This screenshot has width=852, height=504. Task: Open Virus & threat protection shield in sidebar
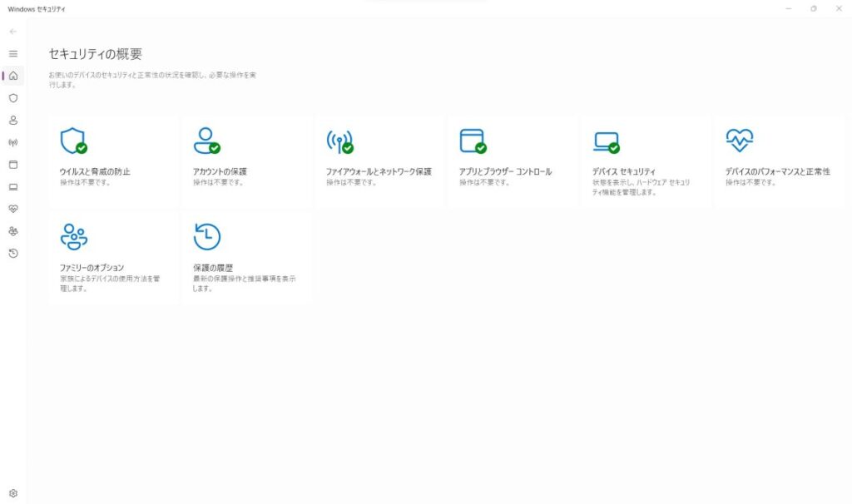point(13,98)
